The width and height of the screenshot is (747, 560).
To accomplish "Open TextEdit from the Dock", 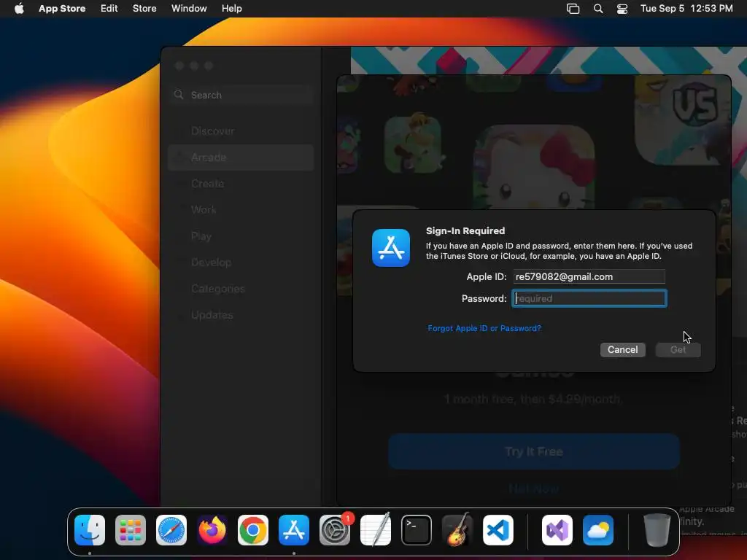I will click(x=376, y=530).
